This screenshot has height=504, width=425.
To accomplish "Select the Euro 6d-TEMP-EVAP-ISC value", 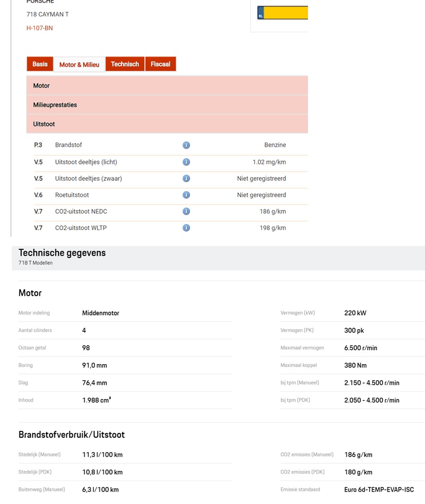I will click(379, 490).
